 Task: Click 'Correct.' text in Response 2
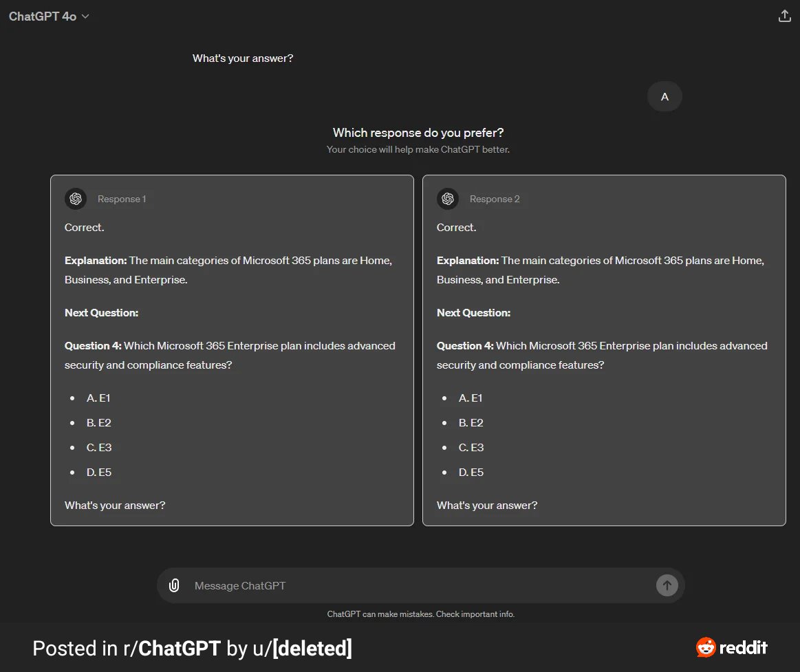(456, 228)
